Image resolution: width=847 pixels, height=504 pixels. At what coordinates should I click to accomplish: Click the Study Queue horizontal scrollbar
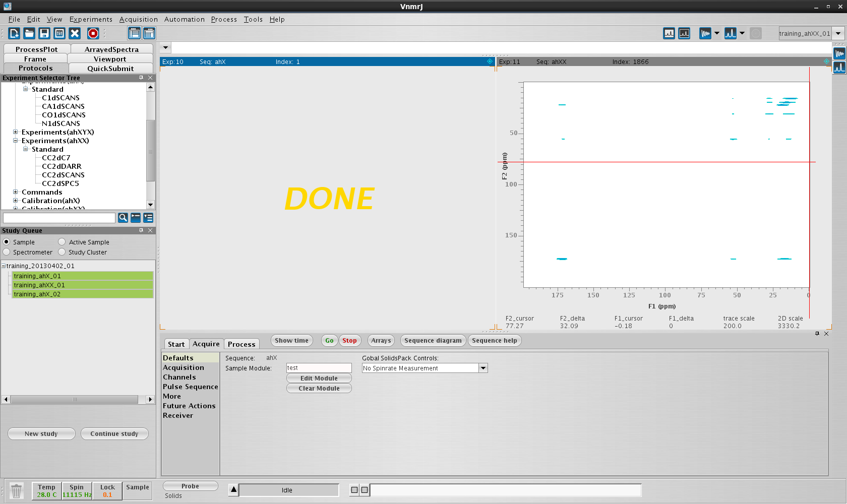click(75, 400)
